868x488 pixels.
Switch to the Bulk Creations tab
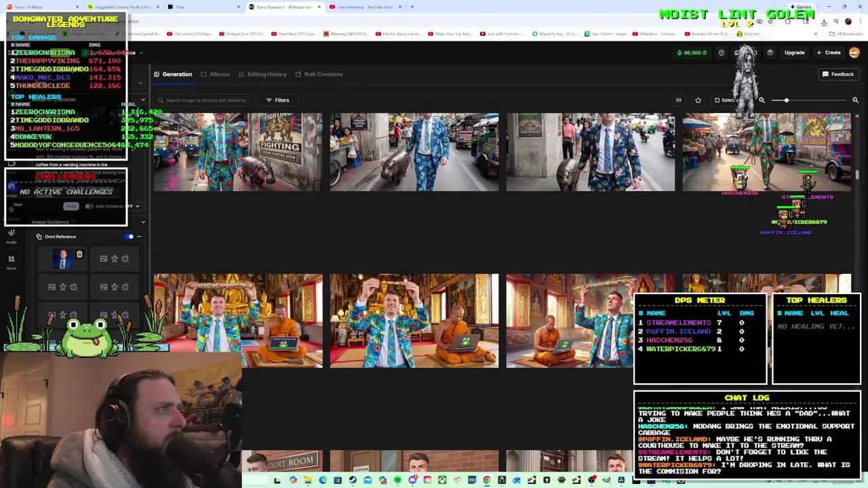[319, 74]
